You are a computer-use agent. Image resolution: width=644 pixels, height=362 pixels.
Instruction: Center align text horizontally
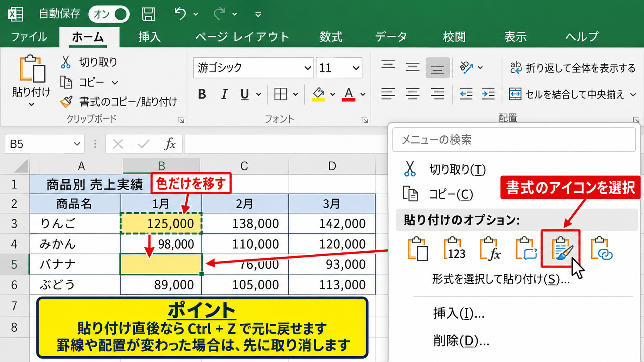tap(413, 94)
